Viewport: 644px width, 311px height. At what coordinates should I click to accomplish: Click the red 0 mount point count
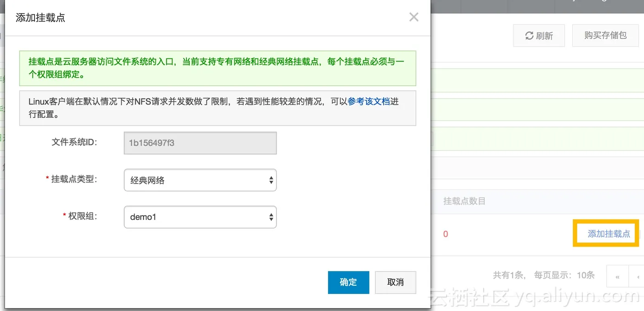coord(445,234)
